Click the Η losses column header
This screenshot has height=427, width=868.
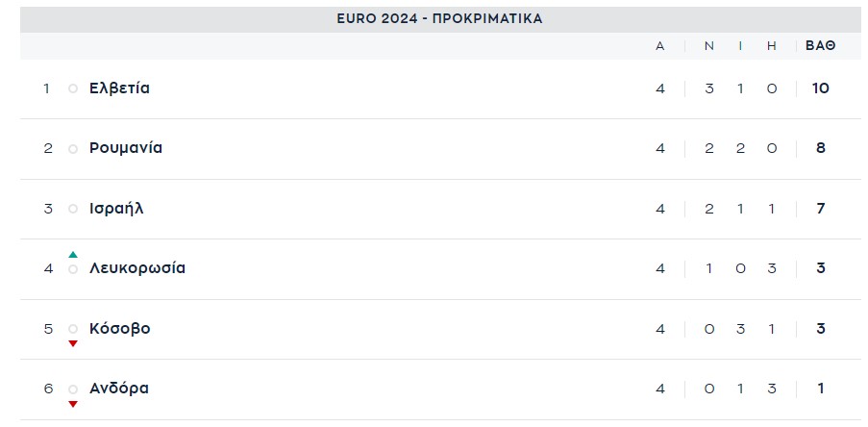point(772,45)
